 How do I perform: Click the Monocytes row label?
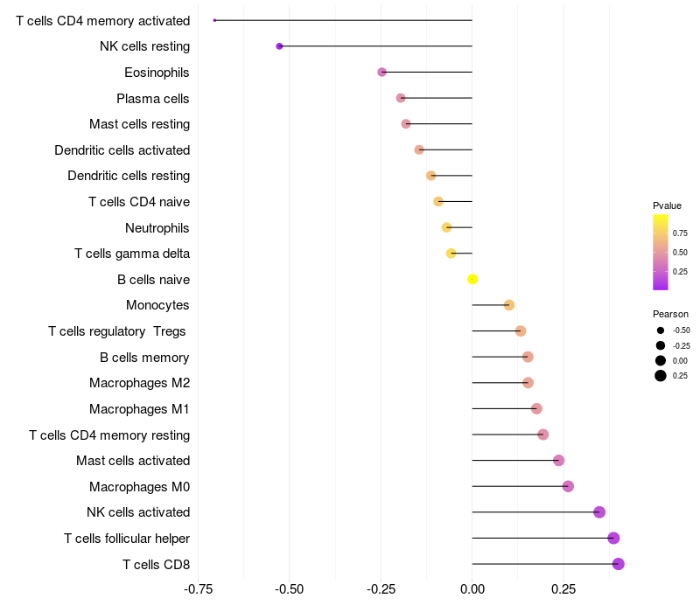pos(157,305)
